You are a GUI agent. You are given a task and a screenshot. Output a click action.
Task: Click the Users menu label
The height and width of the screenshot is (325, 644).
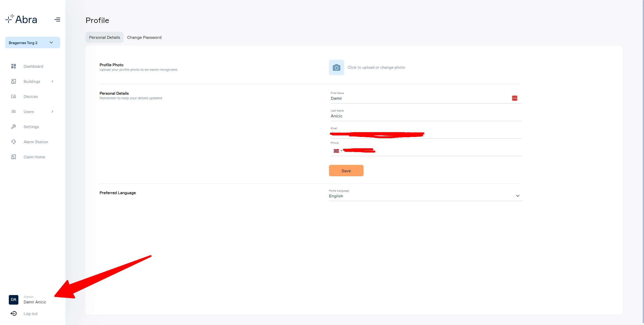click(29, 112)
